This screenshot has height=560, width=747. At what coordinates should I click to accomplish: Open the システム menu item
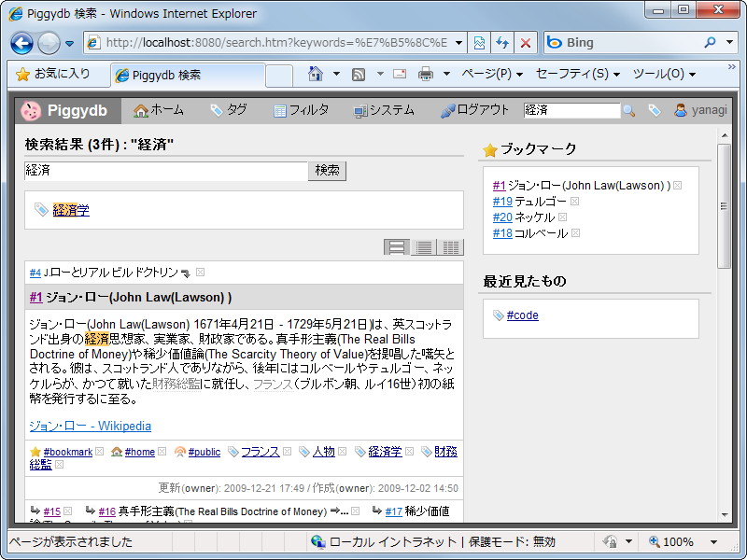coord(384,110)
